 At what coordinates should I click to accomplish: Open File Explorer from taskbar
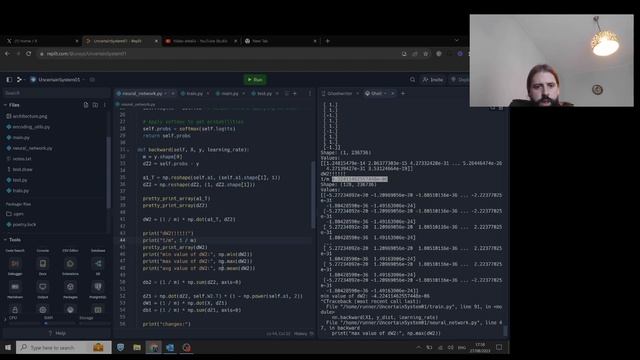tap(137, 347)
